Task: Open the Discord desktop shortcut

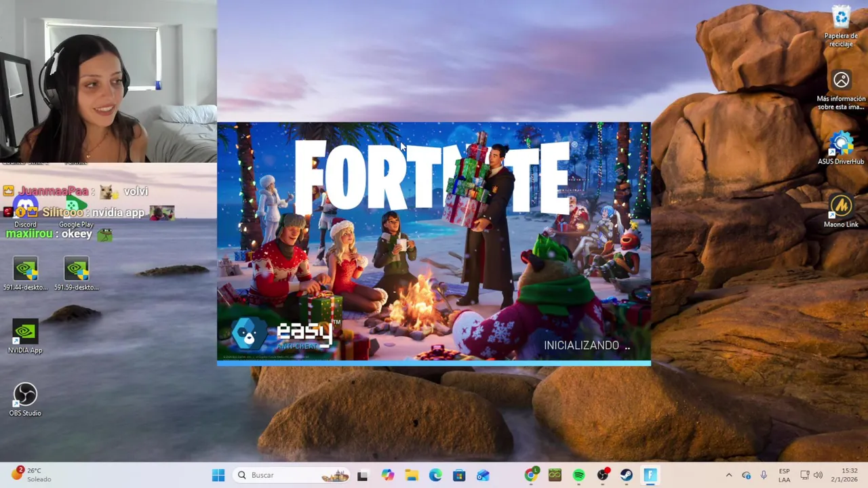Action: point(25,212)
